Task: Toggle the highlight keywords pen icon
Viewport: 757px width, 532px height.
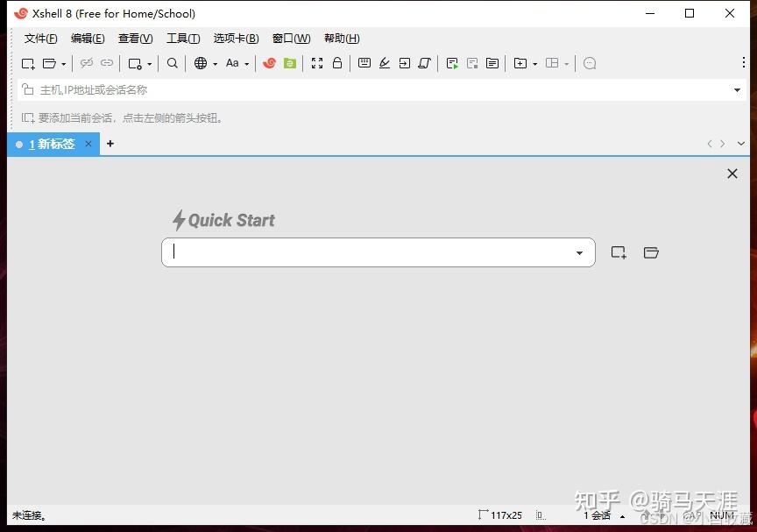Action: pyautogui.click(x=386, y=63)
